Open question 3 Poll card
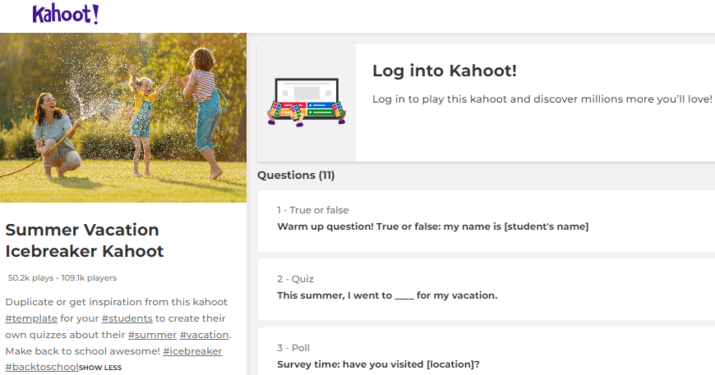 (486, 351)
